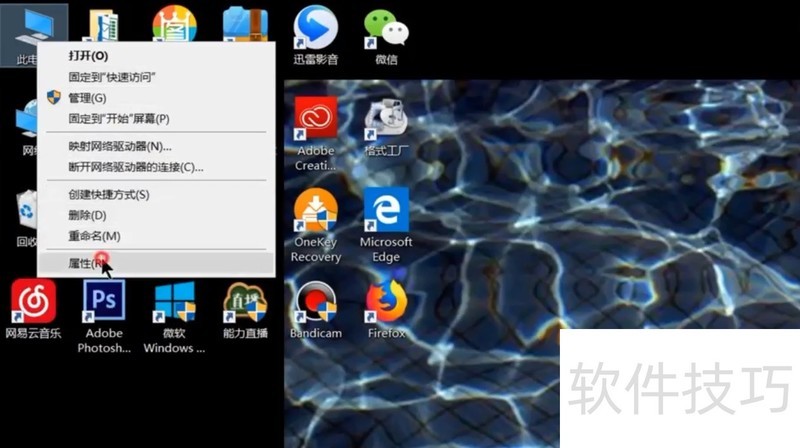Choose 重命名(M) from the context menu
This screenshot has height=448, width=800.
[x=94, y=236]
